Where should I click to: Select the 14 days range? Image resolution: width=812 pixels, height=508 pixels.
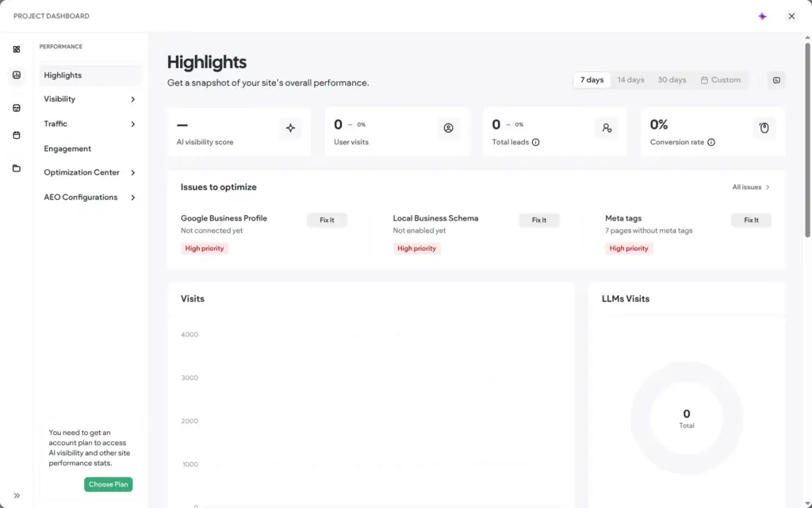click(630, 80)
